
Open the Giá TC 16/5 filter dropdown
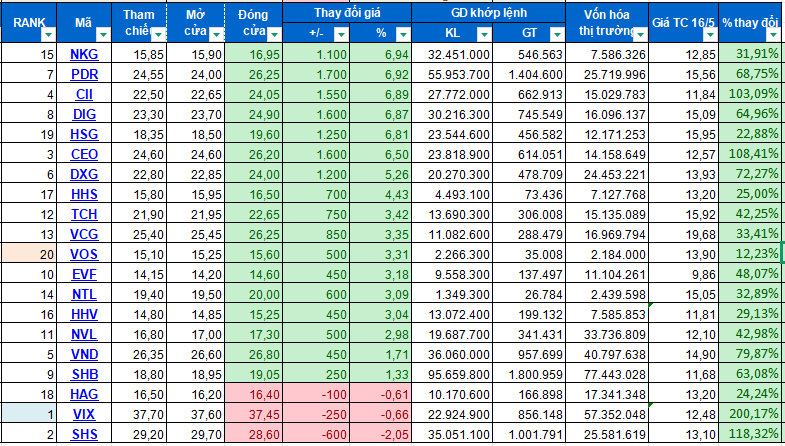click(x=710, y=34)
